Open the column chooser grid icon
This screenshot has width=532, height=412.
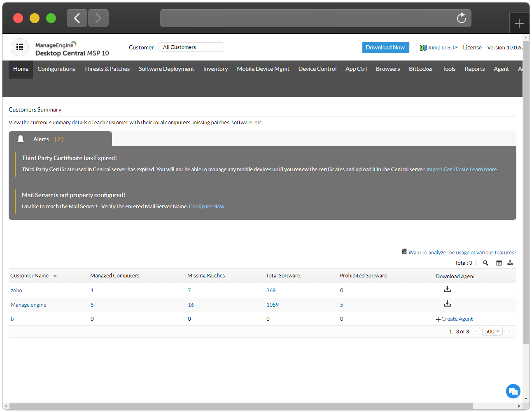point(499,263)
